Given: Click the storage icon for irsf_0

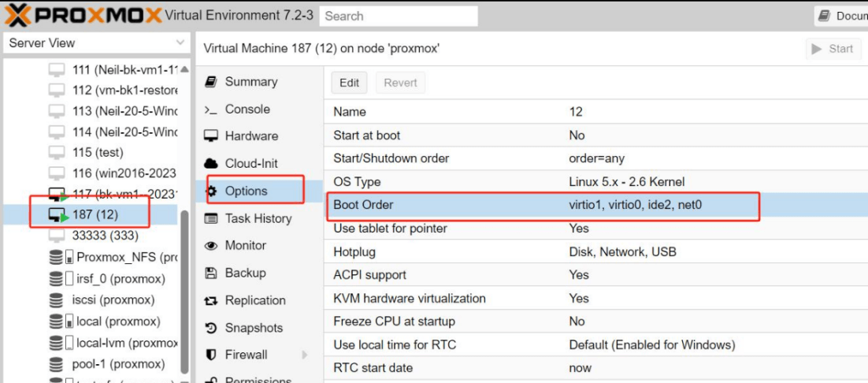Looking at the screenshot, I should (61, 278).
